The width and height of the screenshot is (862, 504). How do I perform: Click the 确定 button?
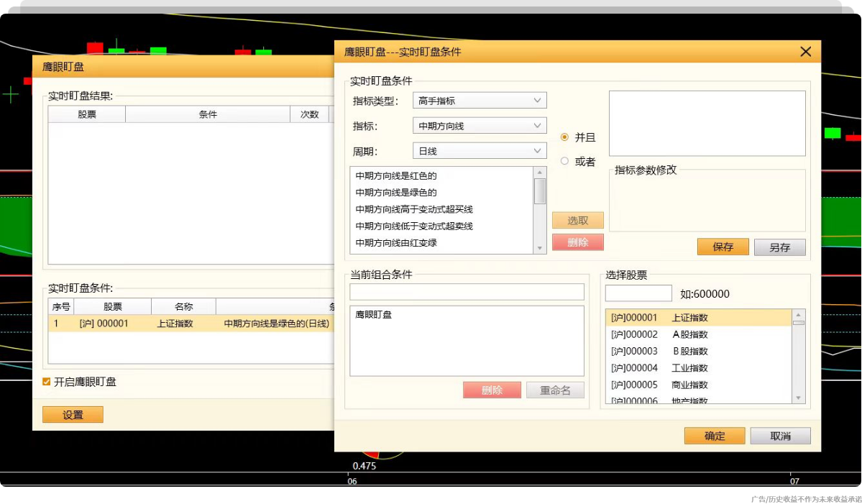coord(714,436)
